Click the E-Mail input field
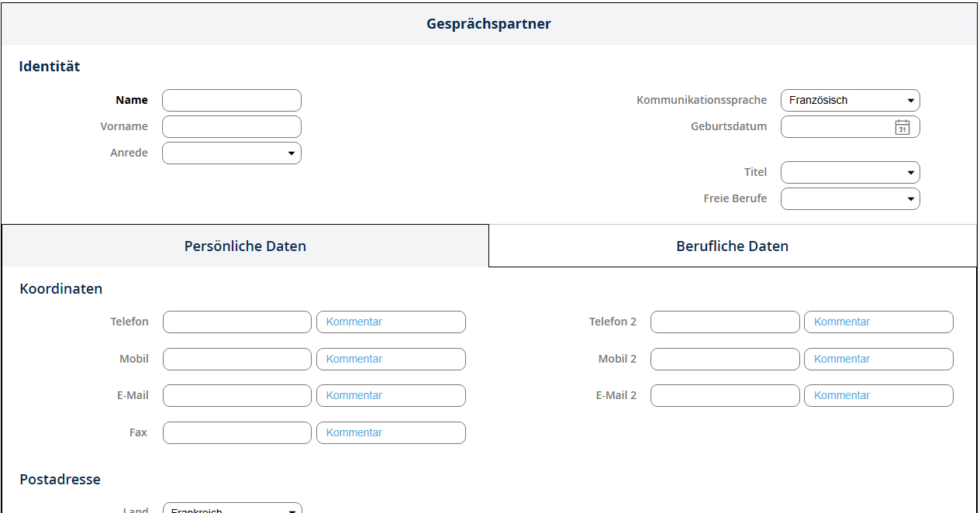Screen dimensions: 980x513 point(236,396)
